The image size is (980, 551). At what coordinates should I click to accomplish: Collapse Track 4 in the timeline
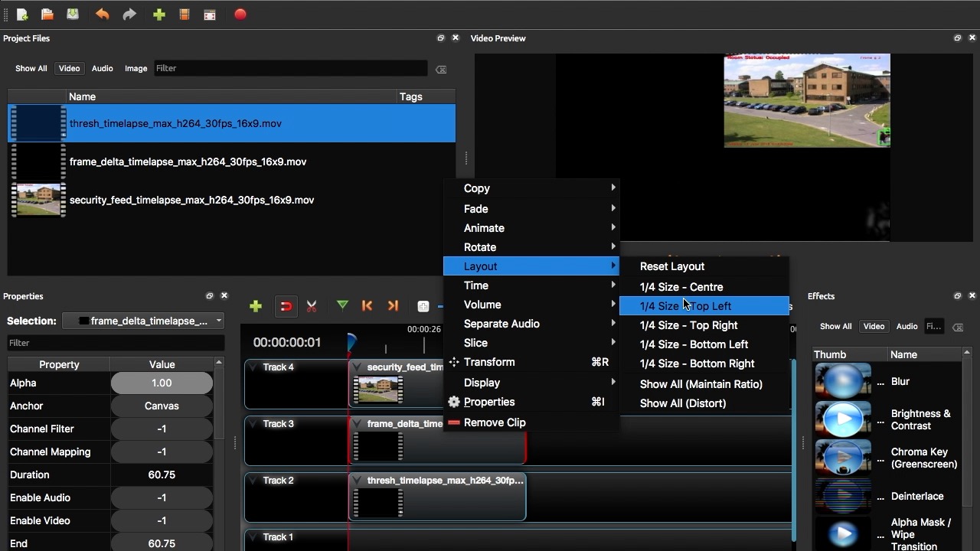(x=253, y=367)
